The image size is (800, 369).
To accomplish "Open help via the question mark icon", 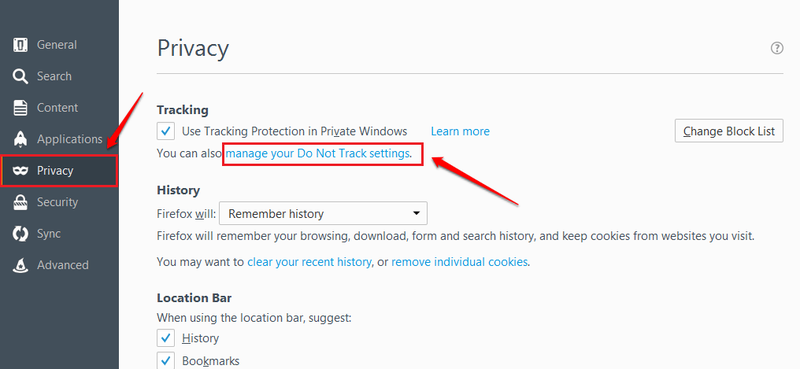I will pos(777,48).
